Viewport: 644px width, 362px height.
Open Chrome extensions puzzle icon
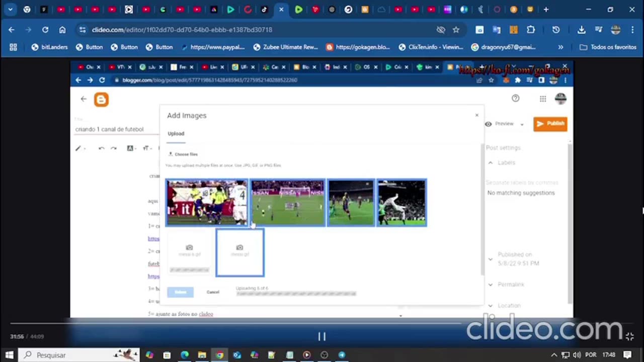(531, 30)
